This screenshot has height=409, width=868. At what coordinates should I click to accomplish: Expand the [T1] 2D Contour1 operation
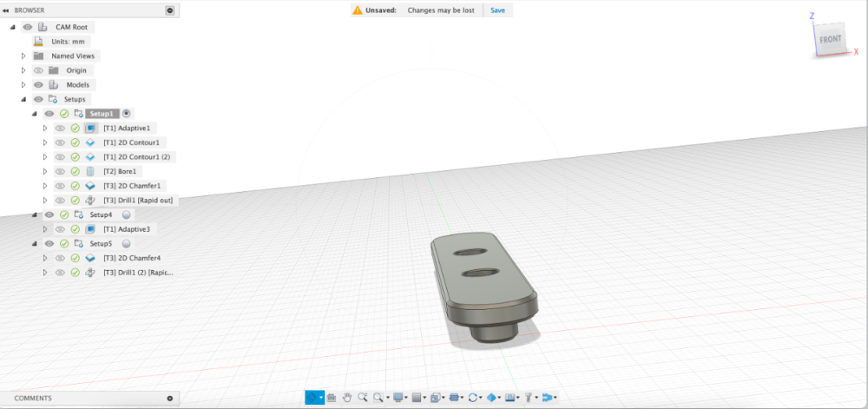[x=45, y=142]
